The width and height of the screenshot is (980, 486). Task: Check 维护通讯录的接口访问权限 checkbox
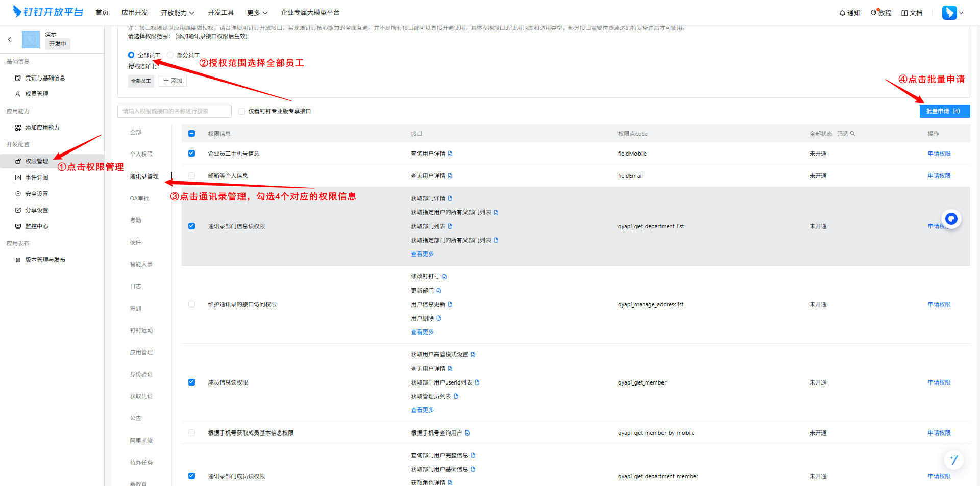191,304
